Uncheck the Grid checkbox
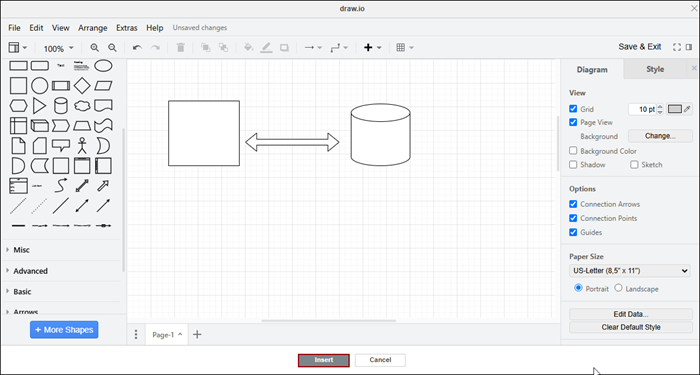The height and width of the screenshot is (375, 700). 573,108
